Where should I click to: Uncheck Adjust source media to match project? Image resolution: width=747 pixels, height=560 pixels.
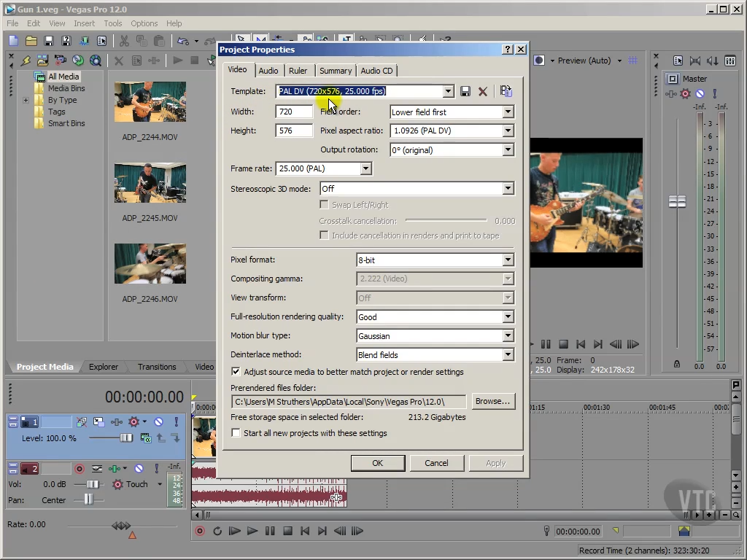coord(236,371)
